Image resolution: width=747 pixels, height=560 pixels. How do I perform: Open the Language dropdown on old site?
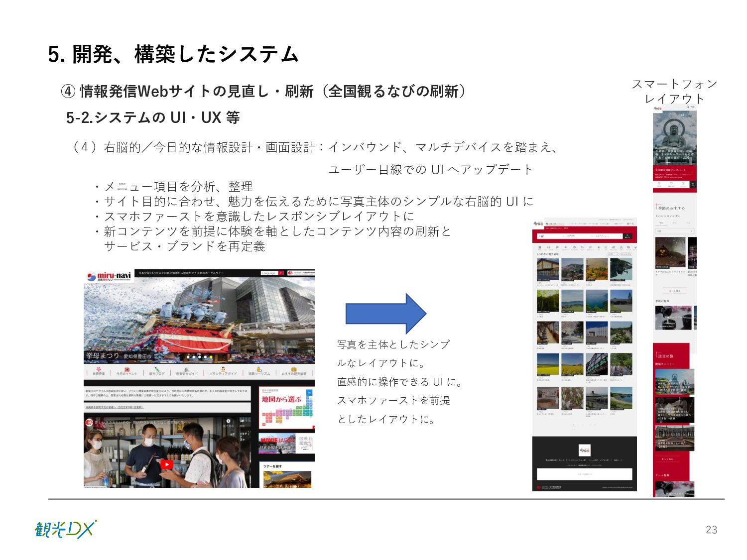pos(272,273)
